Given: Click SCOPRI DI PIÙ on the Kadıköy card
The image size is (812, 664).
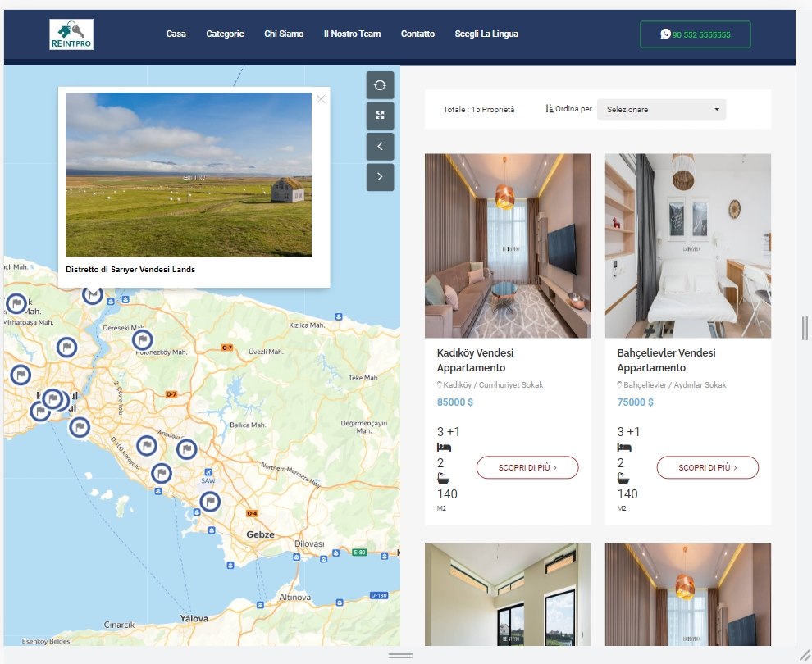Looking at the screenshot, I should click(x=527, y=467).
